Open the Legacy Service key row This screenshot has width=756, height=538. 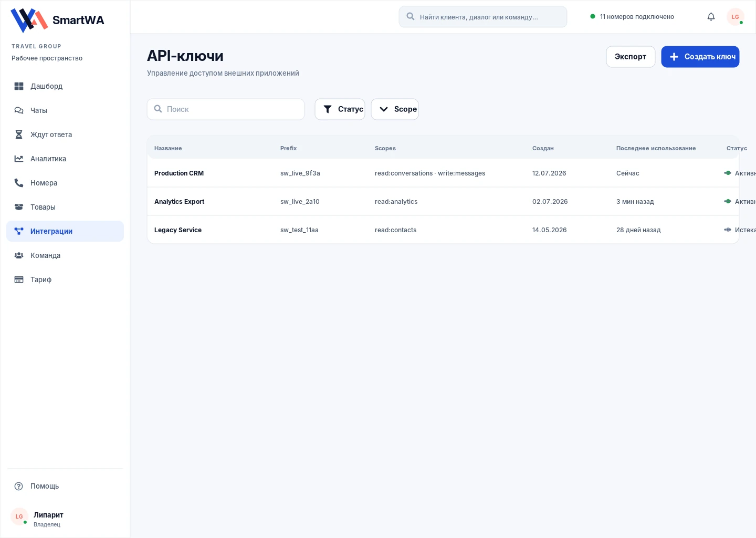tap(443, 230)
